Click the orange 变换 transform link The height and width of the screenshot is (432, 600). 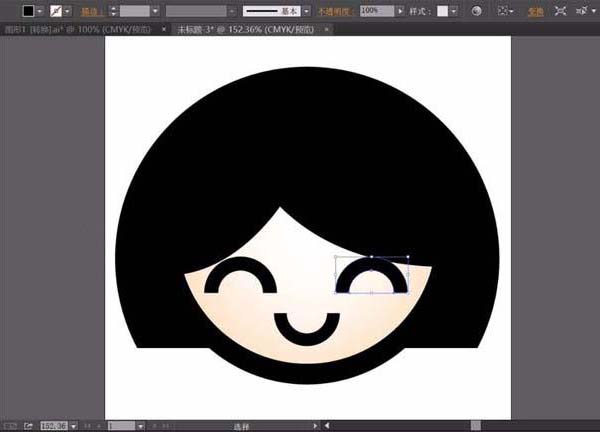536,10
